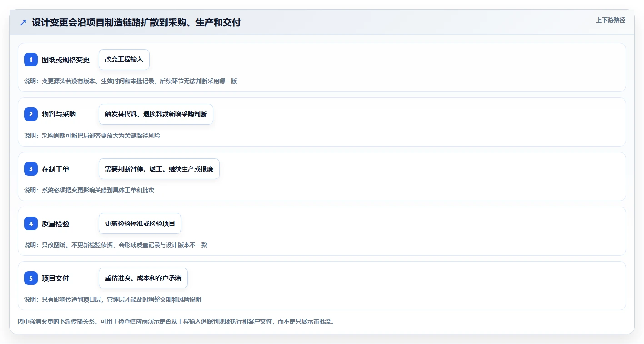644x344 pixels.
Task: Click the footer caption 图中强调变更的下游传播关系
Action: [x=177, y=321]
